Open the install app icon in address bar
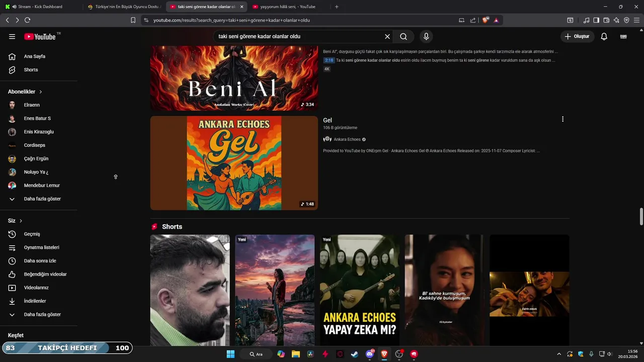This screenshot has width=644, height=362. coord(461,20)
